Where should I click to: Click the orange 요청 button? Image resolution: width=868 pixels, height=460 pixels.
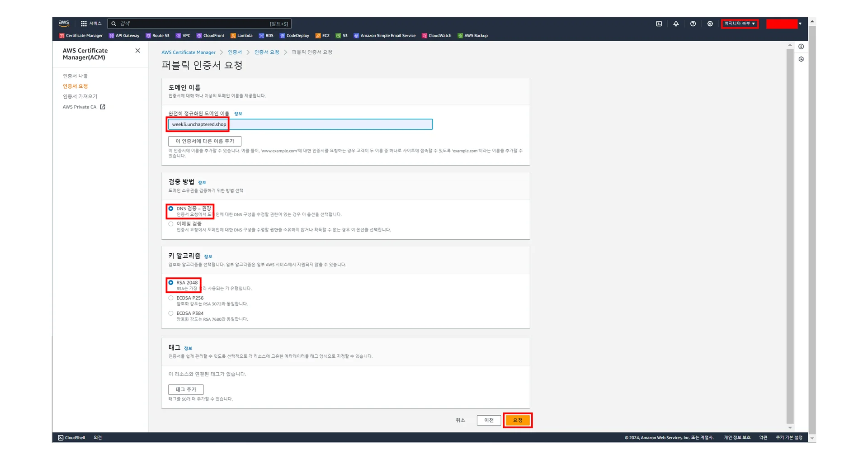click(x=518, y=420)
